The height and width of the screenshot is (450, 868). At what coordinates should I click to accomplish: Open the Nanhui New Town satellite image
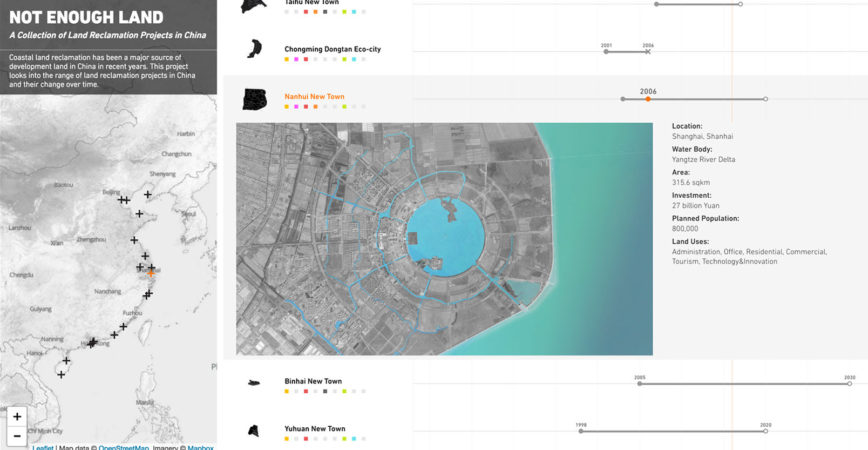[444, 239]
